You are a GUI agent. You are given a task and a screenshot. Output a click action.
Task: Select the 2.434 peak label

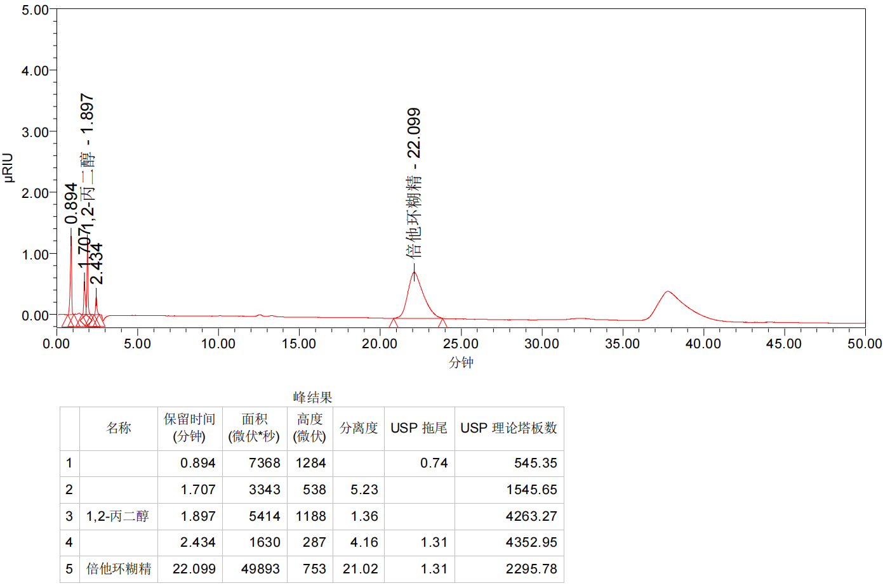96,264
